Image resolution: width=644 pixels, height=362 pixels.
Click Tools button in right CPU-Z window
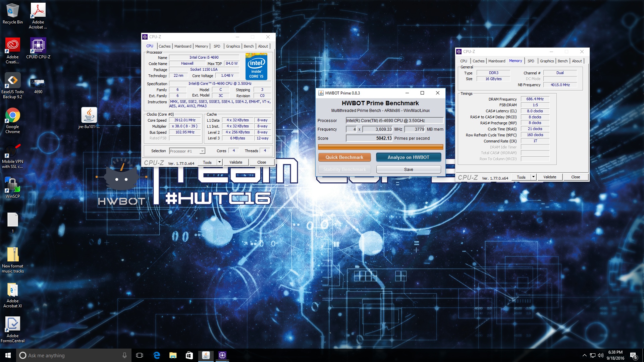521,177
